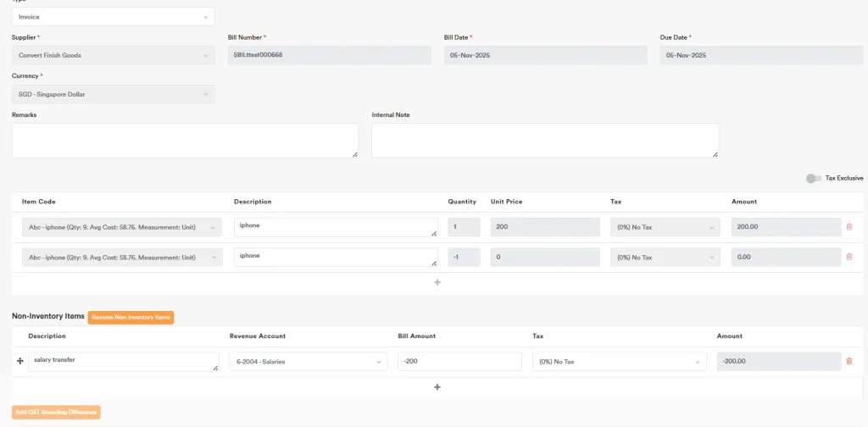The height and width of the screenshot is (427, 868).
Task: Open the first item row Tax dropdown
Action: point(665,227)
